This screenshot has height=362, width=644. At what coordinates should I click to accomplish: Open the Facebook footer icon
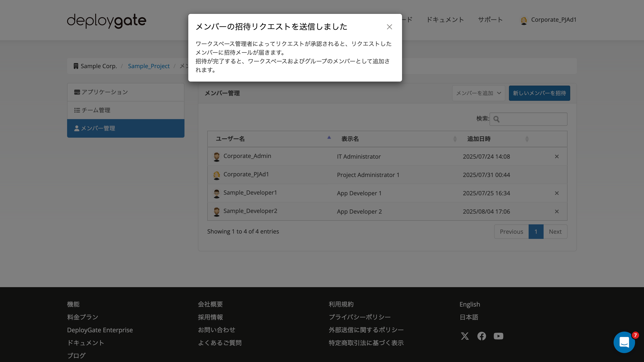(x=482, y=336)
